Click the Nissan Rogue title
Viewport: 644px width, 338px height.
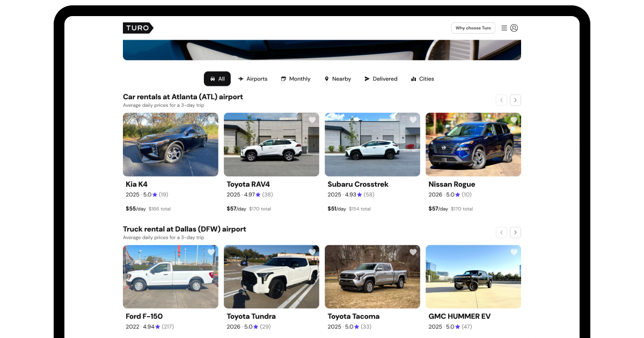click(452, 184)
